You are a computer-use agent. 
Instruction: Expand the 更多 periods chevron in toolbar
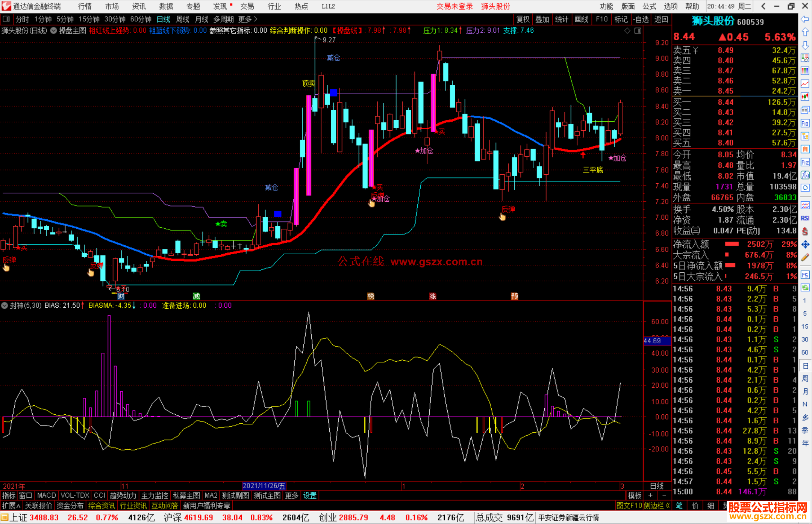(248, 19)
